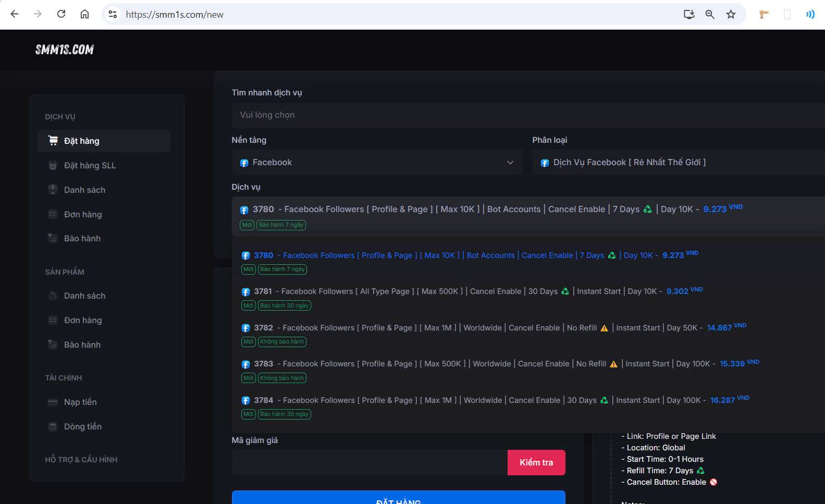
Task: Bookmark this page with the star icon
Action: click(731, 14)
